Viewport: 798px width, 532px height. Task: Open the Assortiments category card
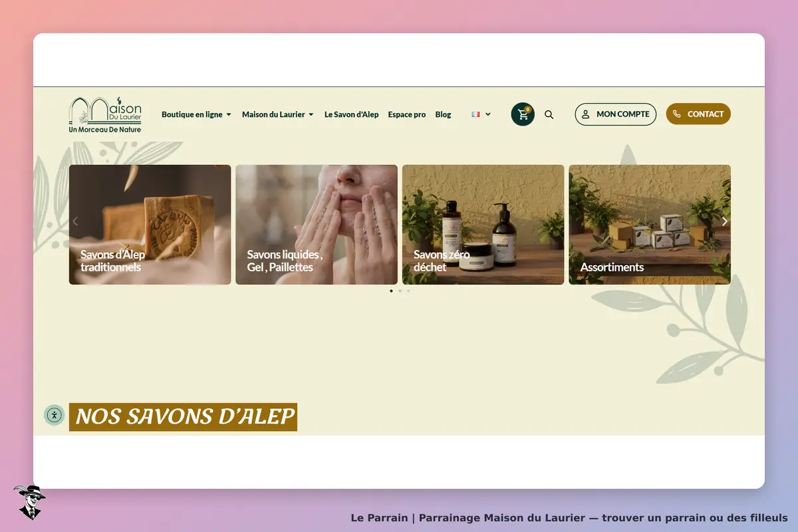click(x=650, y=225)
